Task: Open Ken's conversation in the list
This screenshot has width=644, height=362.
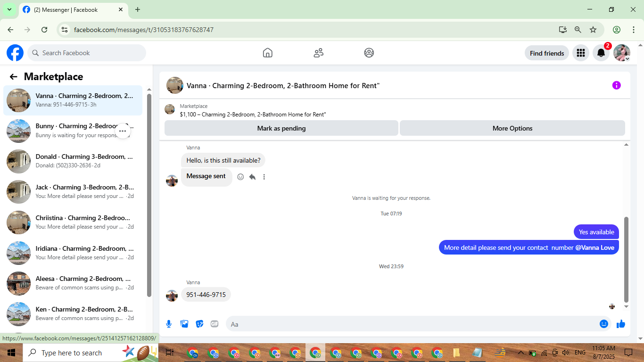Action: 73,314
